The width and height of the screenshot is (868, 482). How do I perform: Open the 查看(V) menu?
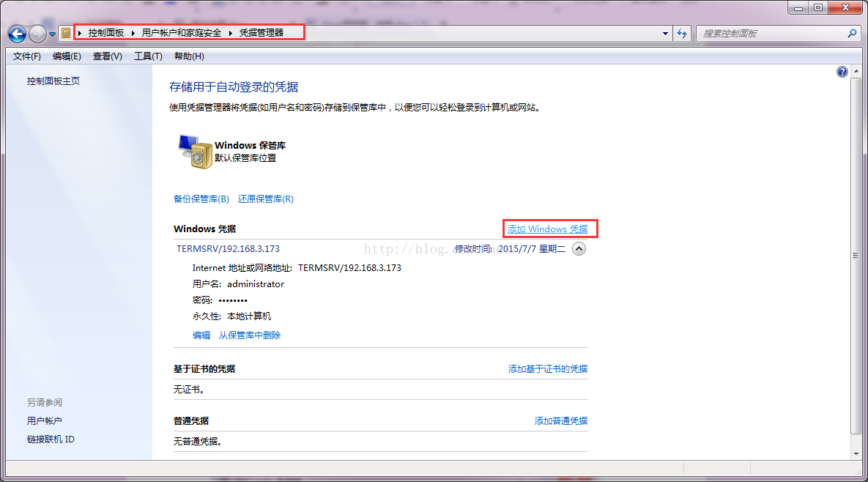pos(108,56)
